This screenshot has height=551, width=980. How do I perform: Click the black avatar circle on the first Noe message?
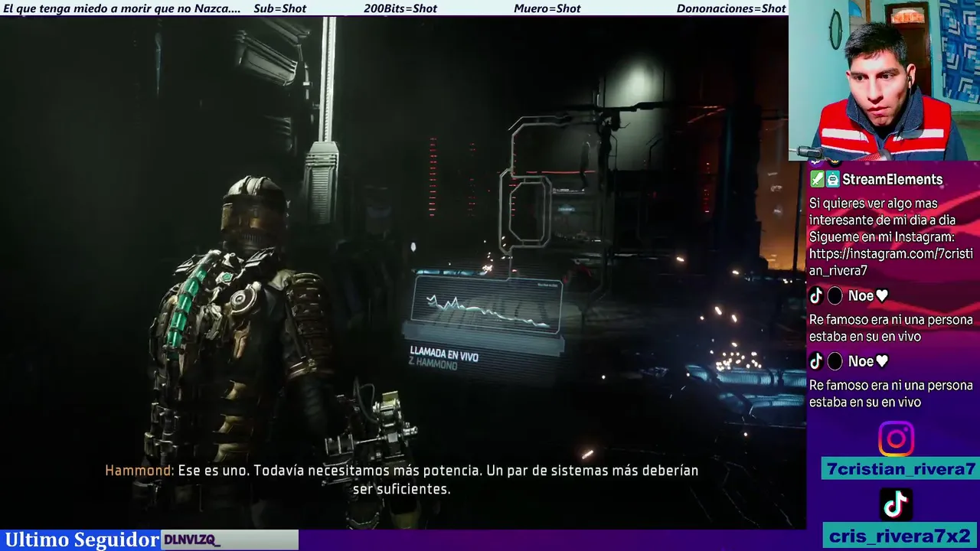point(835,296)
